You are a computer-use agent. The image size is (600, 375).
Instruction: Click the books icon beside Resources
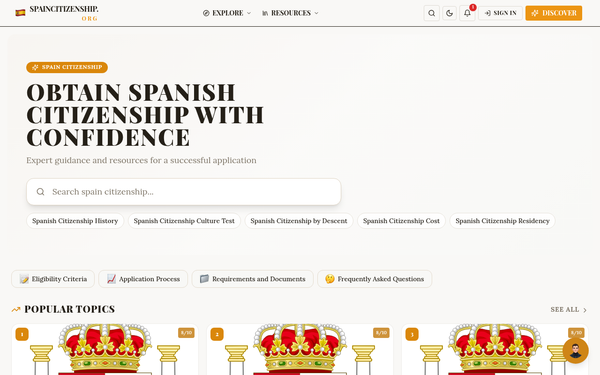tap(265, 13)
